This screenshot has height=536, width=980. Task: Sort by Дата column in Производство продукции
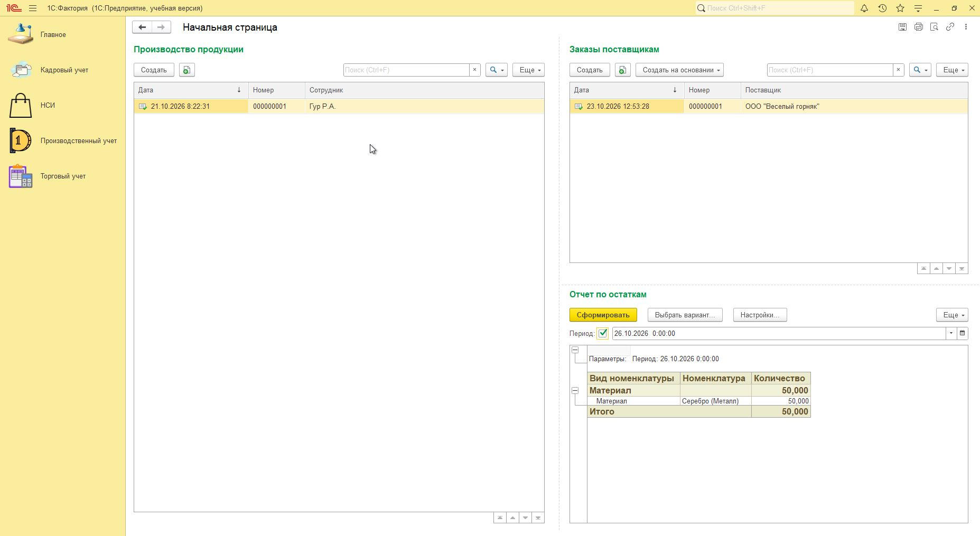pyautogui.click(x=191, y=90)
